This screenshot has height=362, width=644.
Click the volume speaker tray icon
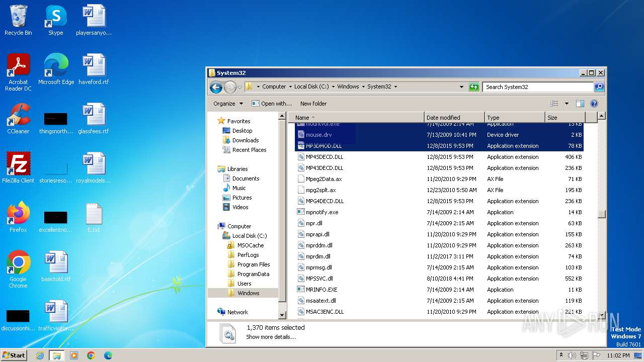572,355
